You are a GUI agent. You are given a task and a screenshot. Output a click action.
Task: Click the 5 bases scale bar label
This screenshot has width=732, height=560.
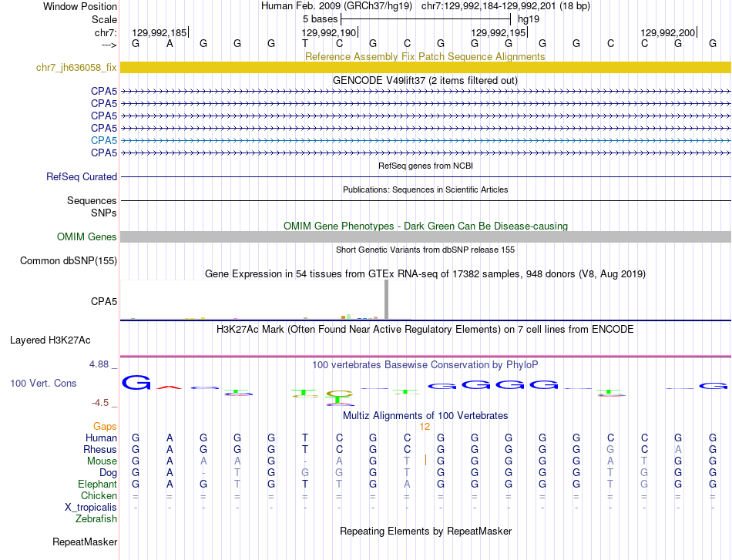(320, 19)
